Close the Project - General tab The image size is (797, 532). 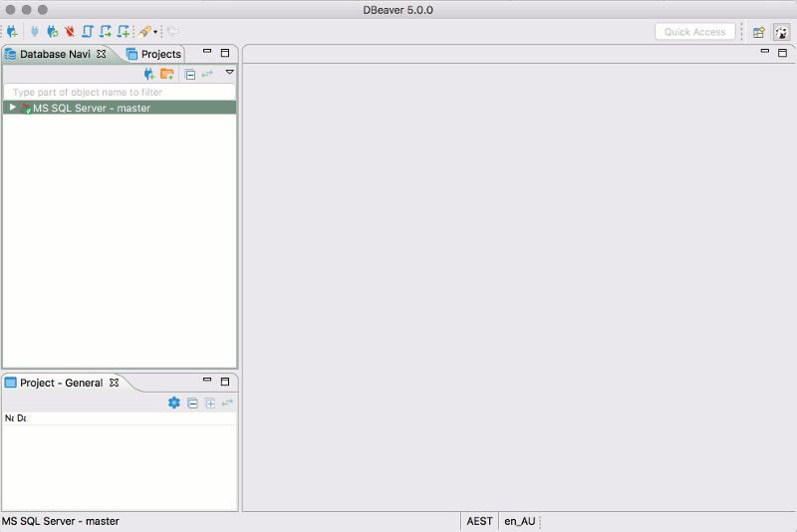tap(115, 383)
